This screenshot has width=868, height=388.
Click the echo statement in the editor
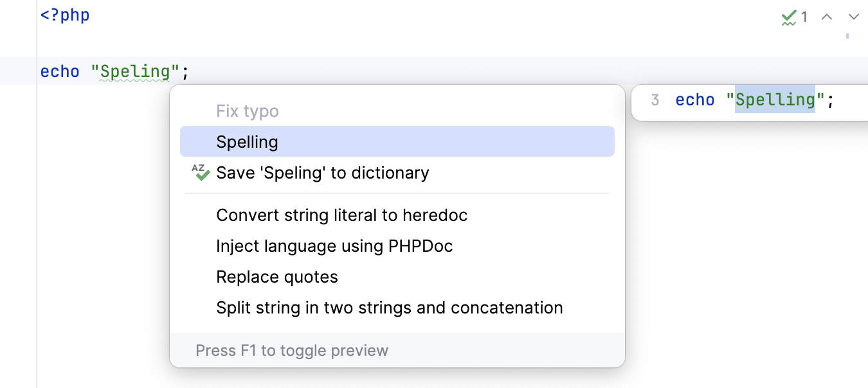coord(60,71)
